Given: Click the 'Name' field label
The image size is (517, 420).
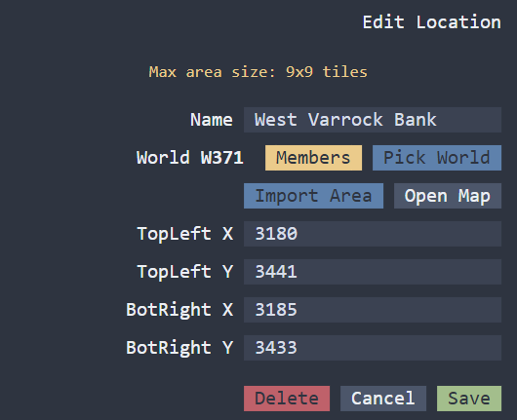Looking at the screenshot, I should tap(212, 120).
